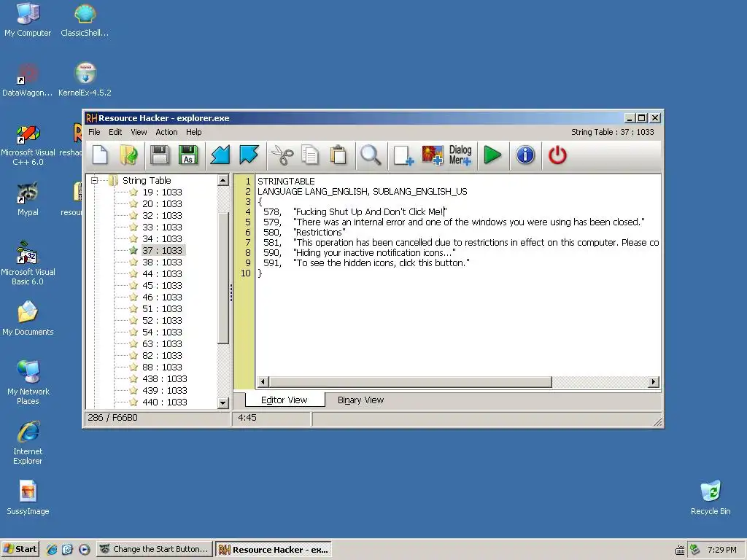
Task: Select tree item 88 : 1033
Action: 162,367
